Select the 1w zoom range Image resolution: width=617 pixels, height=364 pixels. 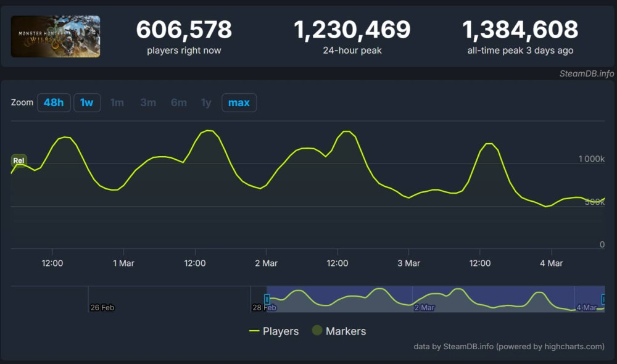click(87, 102)
